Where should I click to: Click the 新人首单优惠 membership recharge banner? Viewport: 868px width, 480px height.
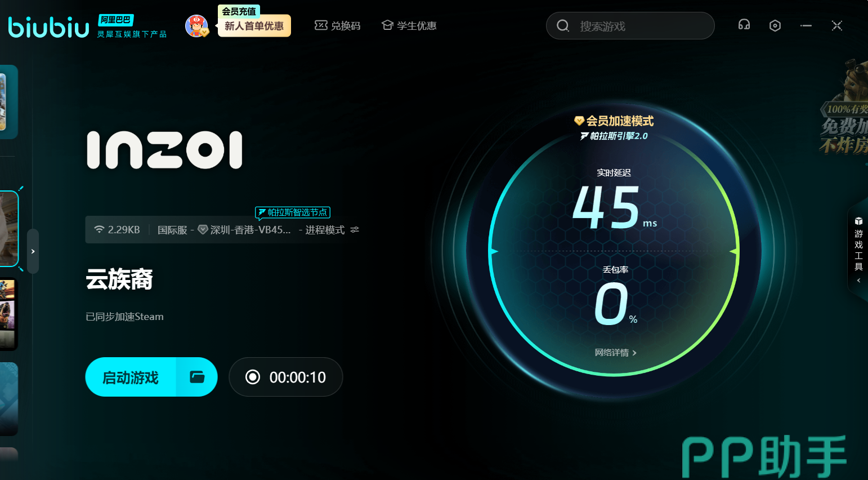point(254,25)
